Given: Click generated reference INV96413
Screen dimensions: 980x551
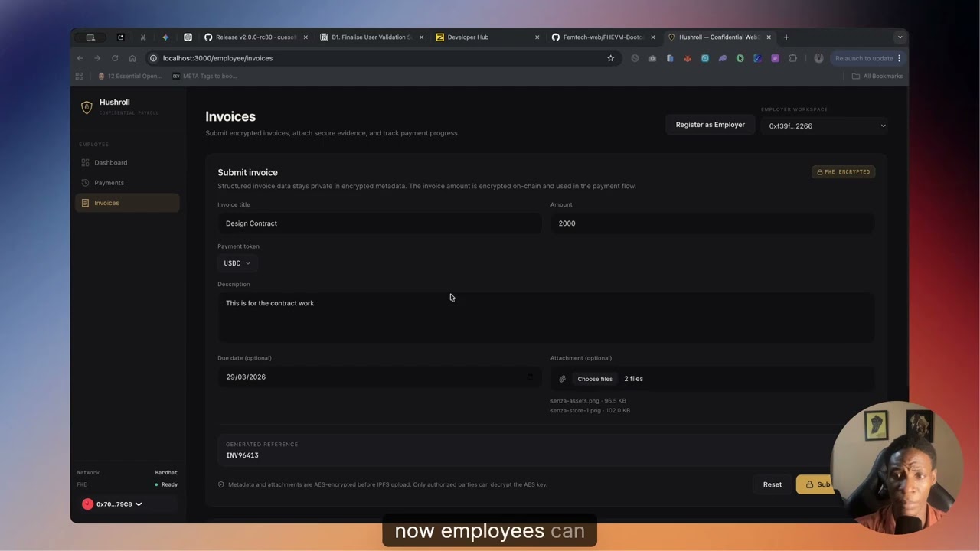Looking at the screenshot, I should (242, 455).
